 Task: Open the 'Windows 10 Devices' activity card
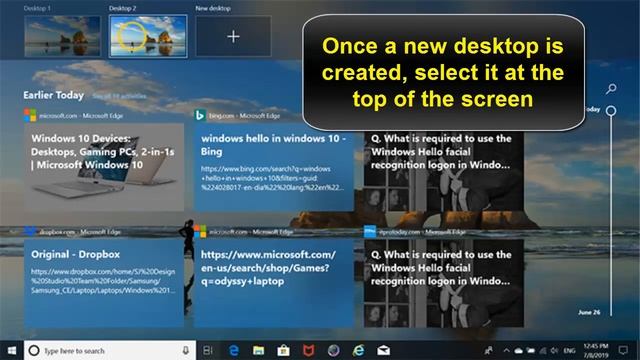click(x=104, y=167)
